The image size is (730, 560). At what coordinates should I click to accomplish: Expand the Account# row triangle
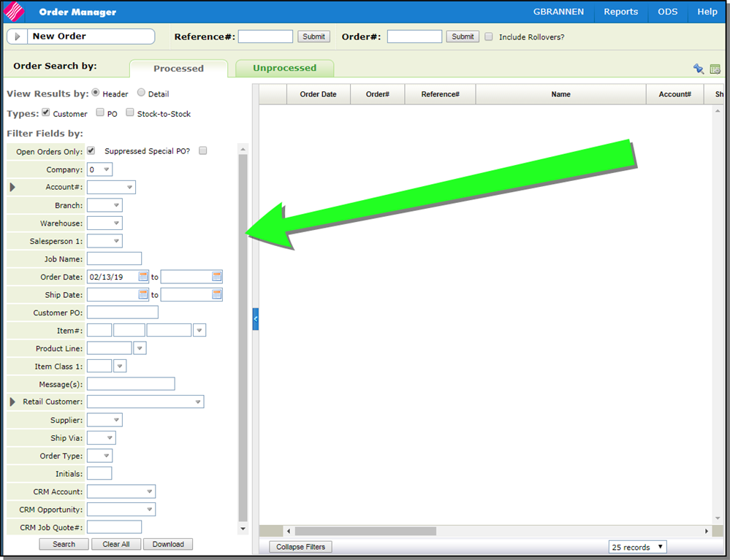(x=12, y=187)
